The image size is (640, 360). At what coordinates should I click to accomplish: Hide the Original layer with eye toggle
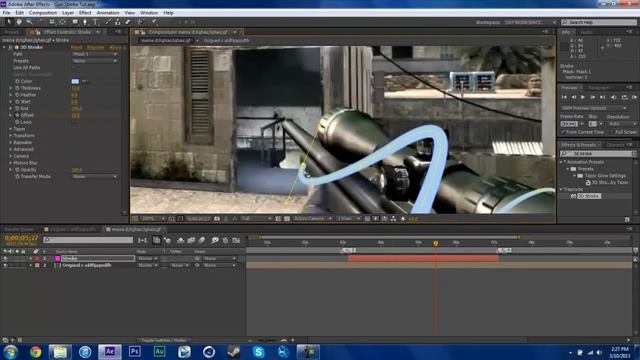(5, 265)
